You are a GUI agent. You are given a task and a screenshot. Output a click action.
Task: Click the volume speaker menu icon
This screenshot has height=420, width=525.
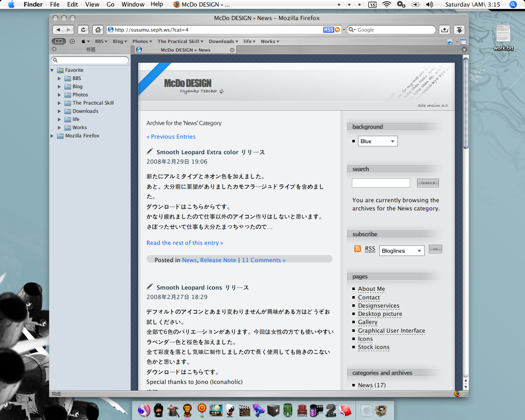coord(429,5)
